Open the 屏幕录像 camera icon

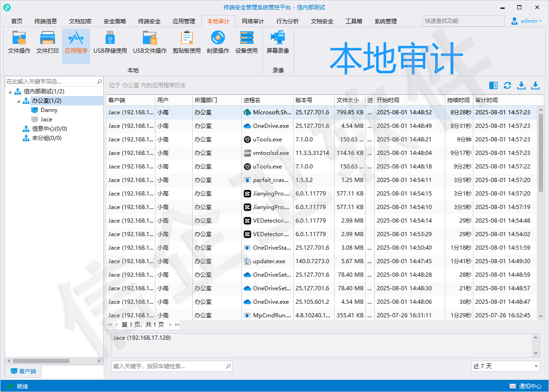coord(278,37)
